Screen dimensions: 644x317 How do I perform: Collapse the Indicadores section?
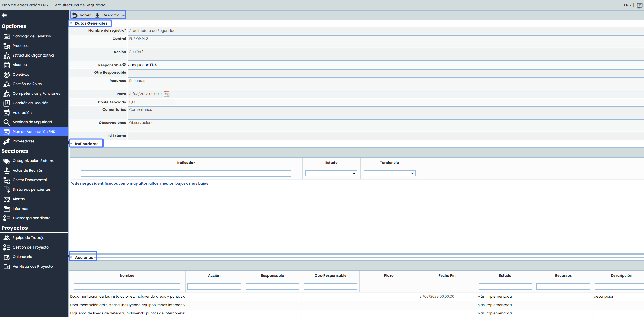click(x=71, y=144)
